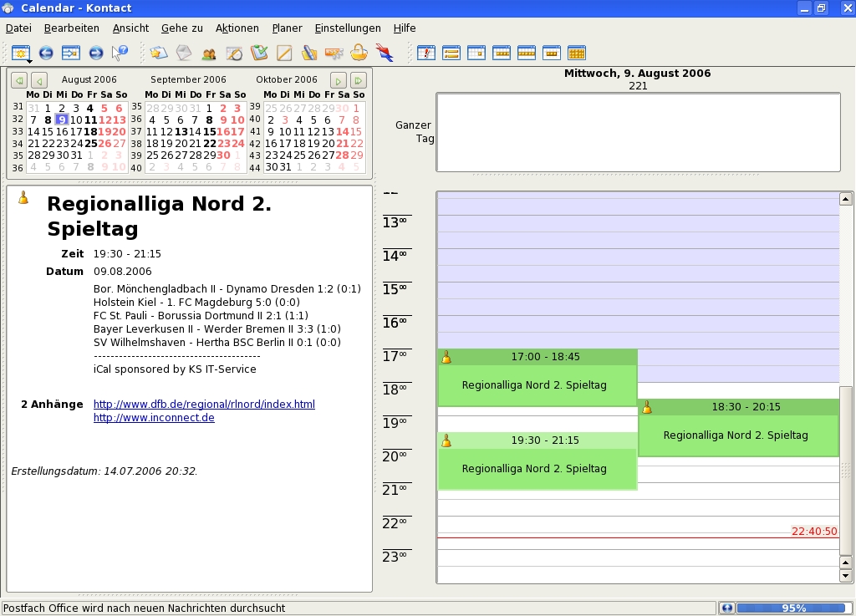Click the September 2006 month header
The width and height of the screenshot is (856, 616).
point(188,79)
